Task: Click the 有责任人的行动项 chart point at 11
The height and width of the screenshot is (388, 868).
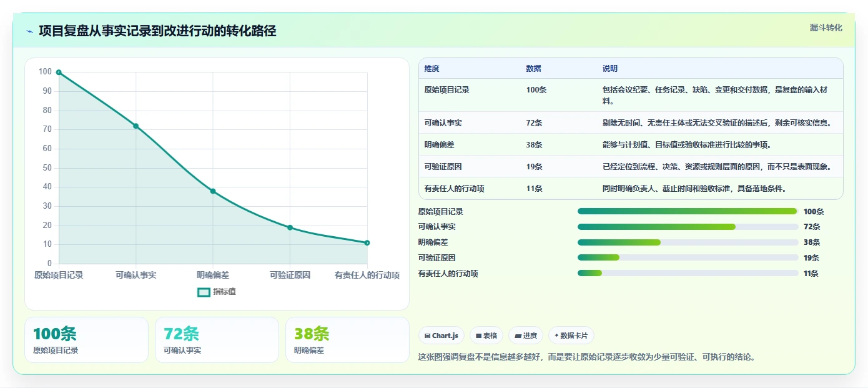Action: (x=367, y=242)
